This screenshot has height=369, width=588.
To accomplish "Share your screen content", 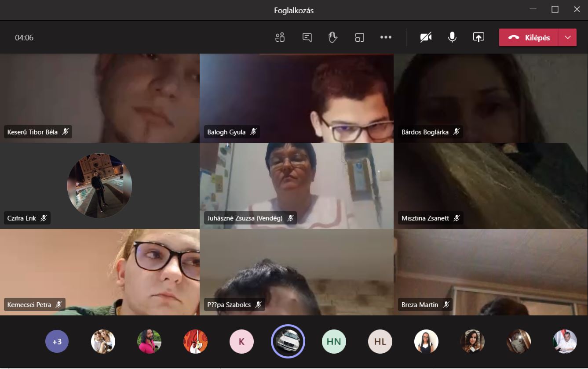I will (x=478, y=37).
